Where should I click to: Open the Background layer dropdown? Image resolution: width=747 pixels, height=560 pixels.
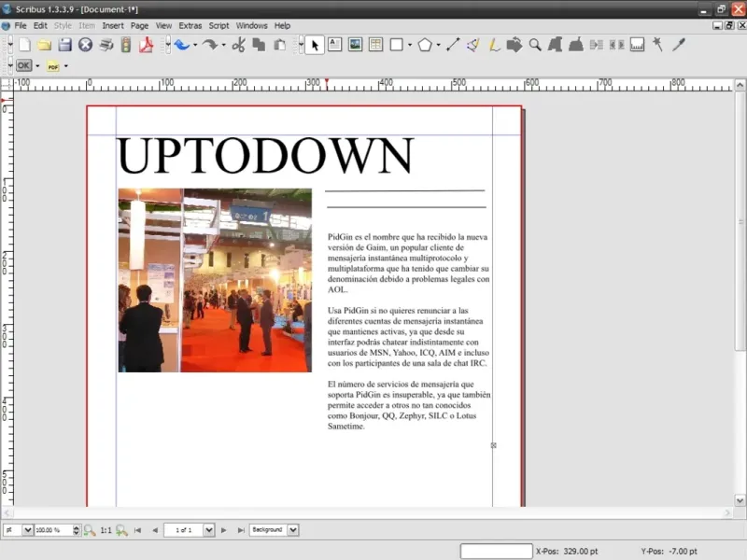tap(293, 530)
